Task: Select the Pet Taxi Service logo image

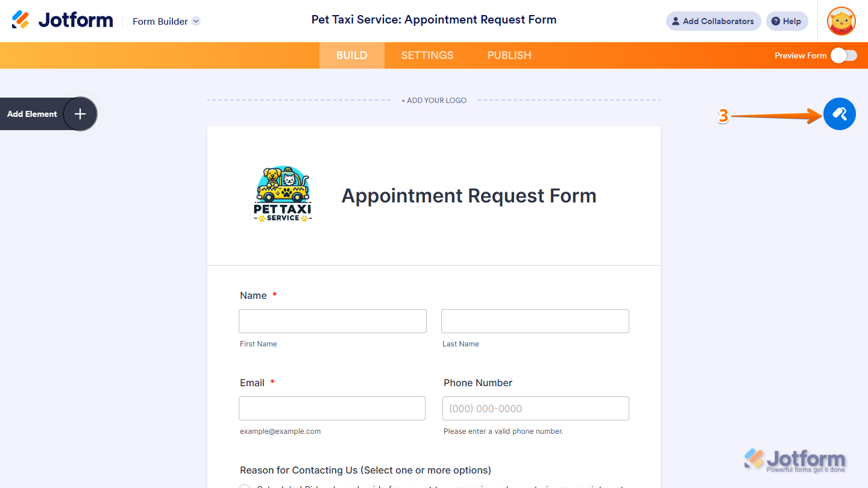Action: 283,195
